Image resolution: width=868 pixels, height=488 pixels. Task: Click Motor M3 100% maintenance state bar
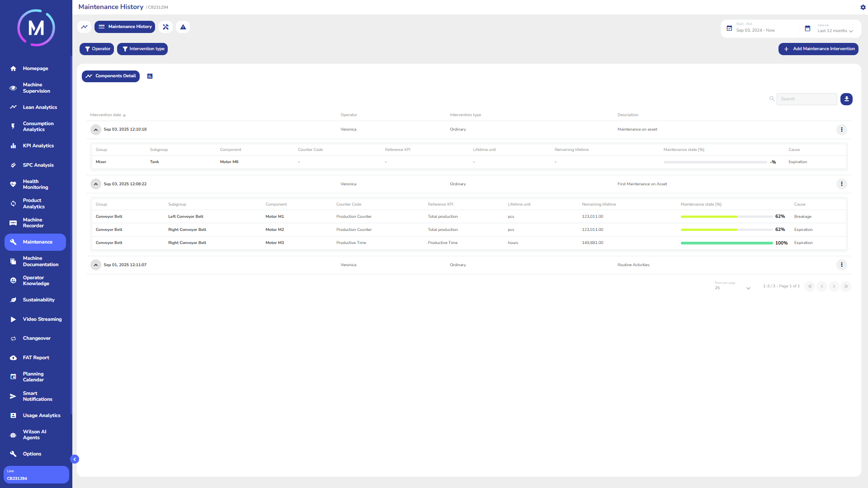pyautogui.click(x=726, y=243)
